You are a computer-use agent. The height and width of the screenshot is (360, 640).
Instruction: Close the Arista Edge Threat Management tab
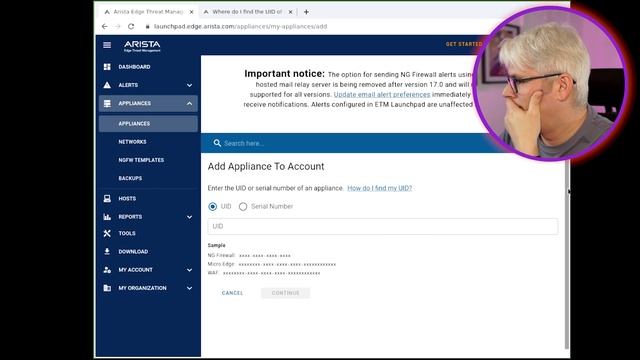click(x=191, y=12)
